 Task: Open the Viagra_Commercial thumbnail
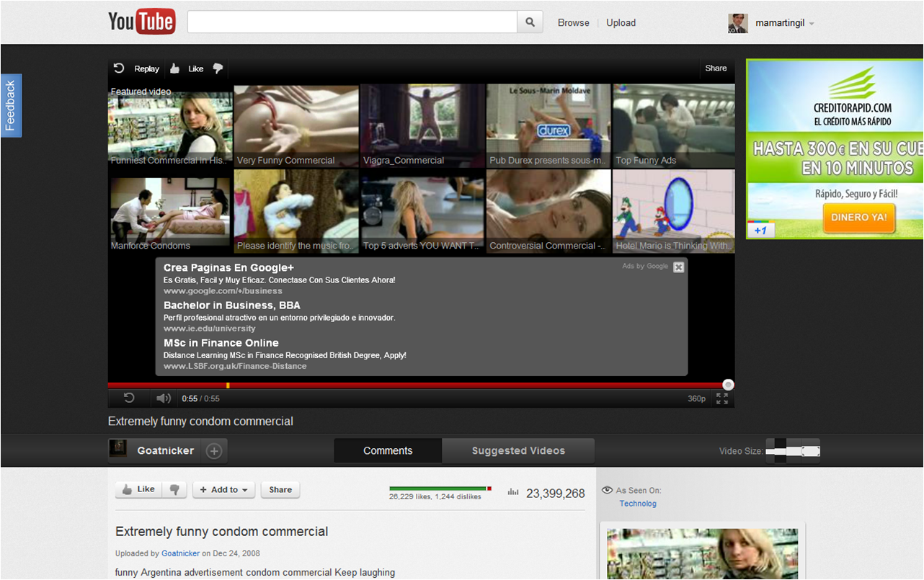[422, 126]
